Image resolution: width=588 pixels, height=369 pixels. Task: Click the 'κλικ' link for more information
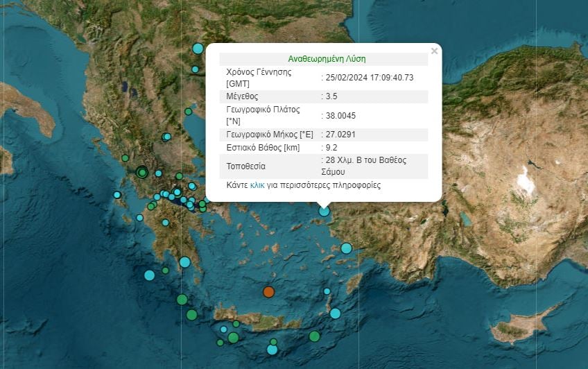tap(257, 186)
